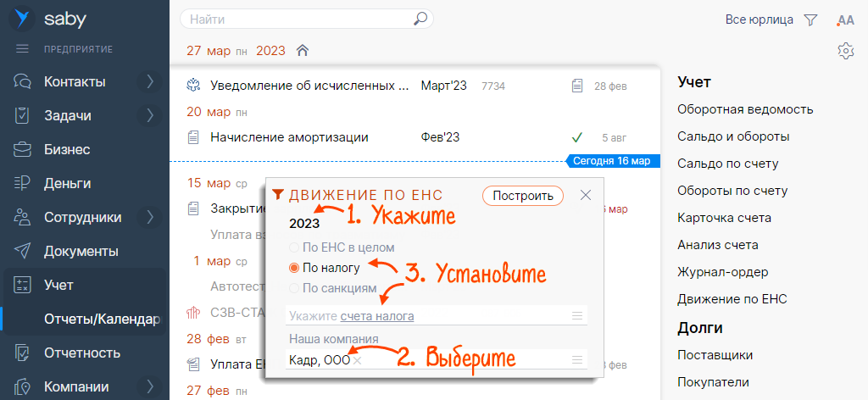
Task: Click the СЗВ-СТА report icon
Action: pos(192,314)
